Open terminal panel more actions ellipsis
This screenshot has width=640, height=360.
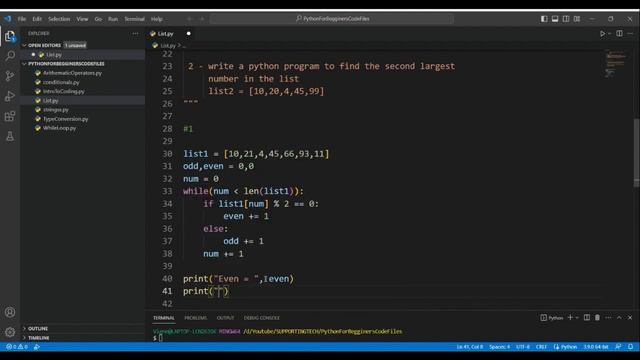(x=608, y=318)
